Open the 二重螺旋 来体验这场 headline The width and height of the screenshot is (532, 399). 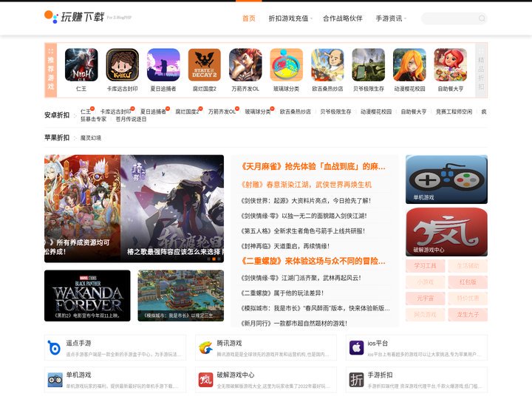click(x=313, y=261)
